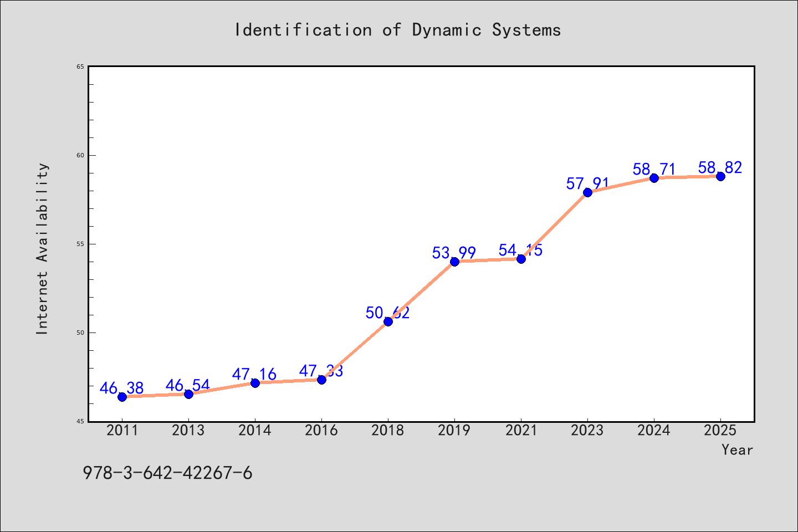Screen dimensions: 798x532
Task: Click the 2025 x-axis tick label
Action: [720, 431]
